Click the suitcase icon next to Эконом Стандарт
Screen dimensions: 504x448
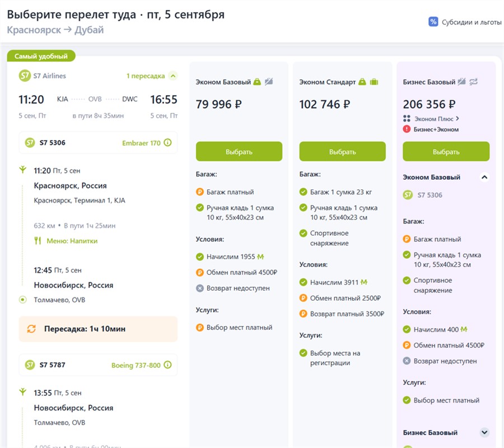(x=374, y=82)
